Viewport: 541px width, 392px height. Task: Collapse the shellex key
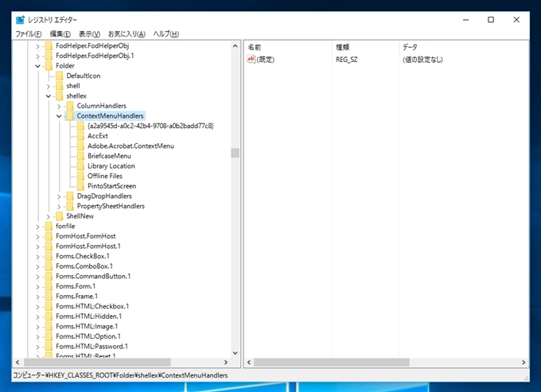click(x=49, y=96)
